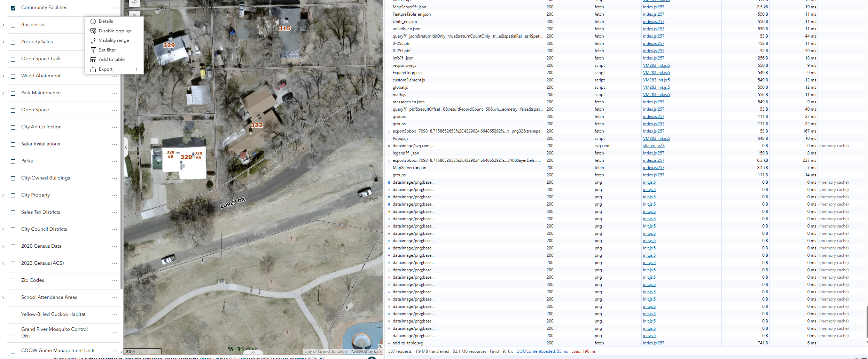This screenshot has width=868, height=359.
Task: Expand the 2020 Census Data group
Action: tap(3, 246)
